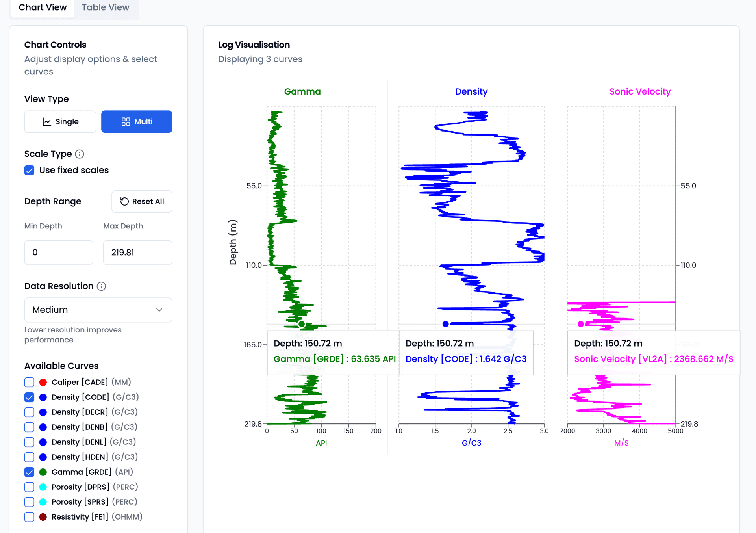The image size is (756, 533).
Task: Click the cyan dot next to Porosity [DPRS]
Action: [43, 487]
